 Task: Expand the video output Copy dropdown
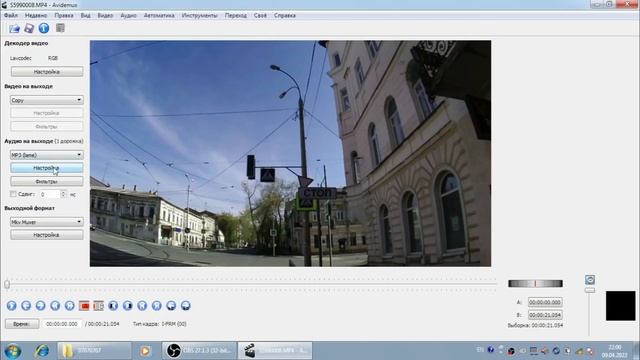tap(47, 100)
